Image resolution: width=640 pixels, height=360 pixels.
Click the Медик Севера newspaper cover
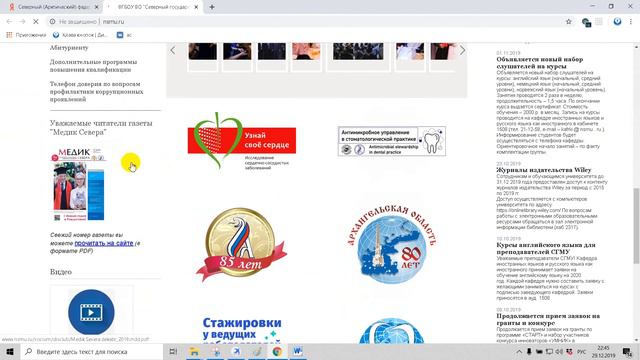tap(78, 184)
